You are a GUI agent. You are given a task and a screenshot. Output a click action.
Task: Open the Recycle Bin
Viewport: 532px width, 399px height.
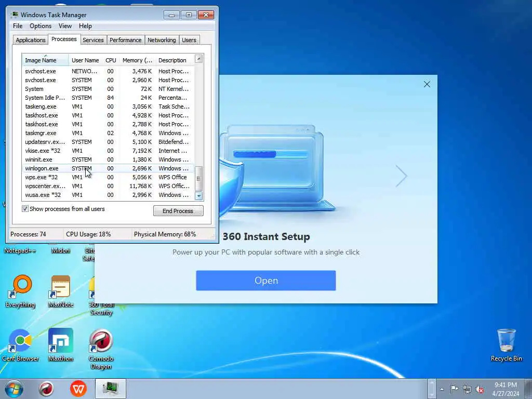[506, 345]
